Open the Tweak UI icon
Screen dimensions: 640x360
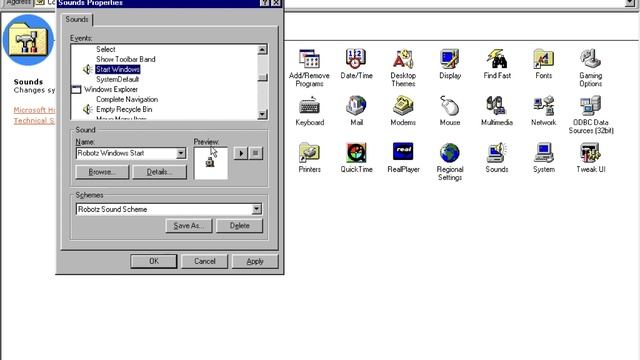590,153
